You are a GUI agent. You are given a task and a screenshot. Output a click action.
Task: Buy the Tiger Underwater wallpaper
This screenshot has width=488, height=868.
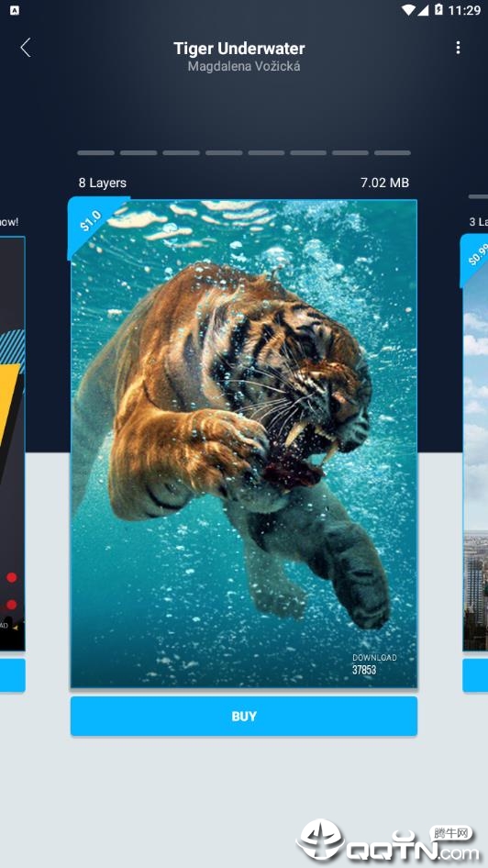pos(244,717)
